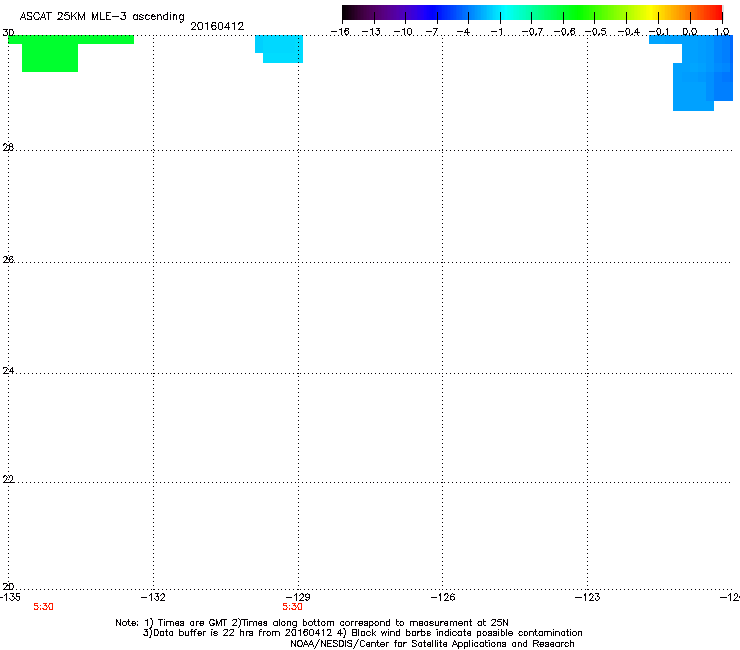Click the latitude label 26

8,259
